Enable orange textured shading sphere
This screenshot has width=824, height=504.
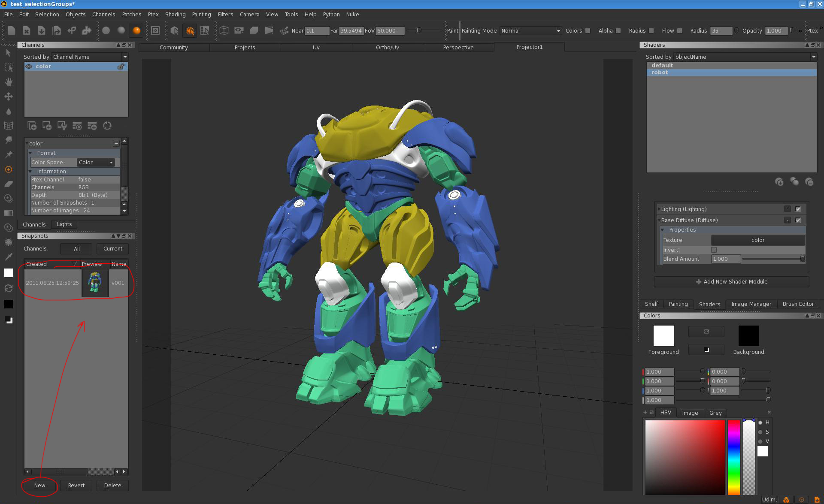[136, 30]
